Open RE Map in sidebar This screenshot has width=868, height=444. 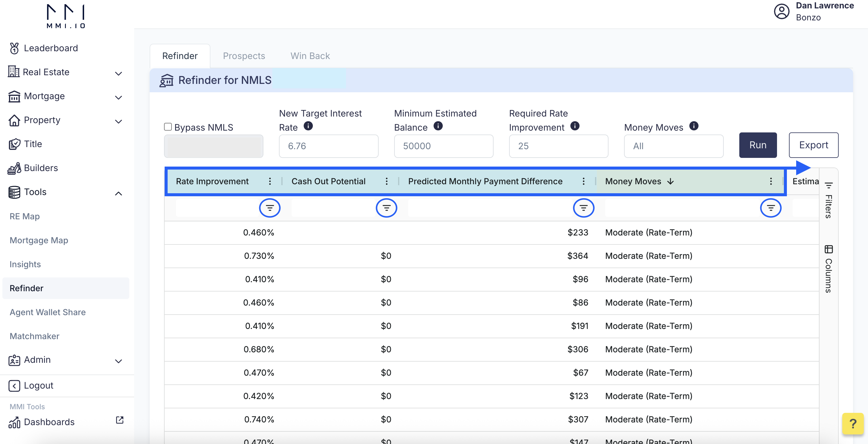point(25,216)
